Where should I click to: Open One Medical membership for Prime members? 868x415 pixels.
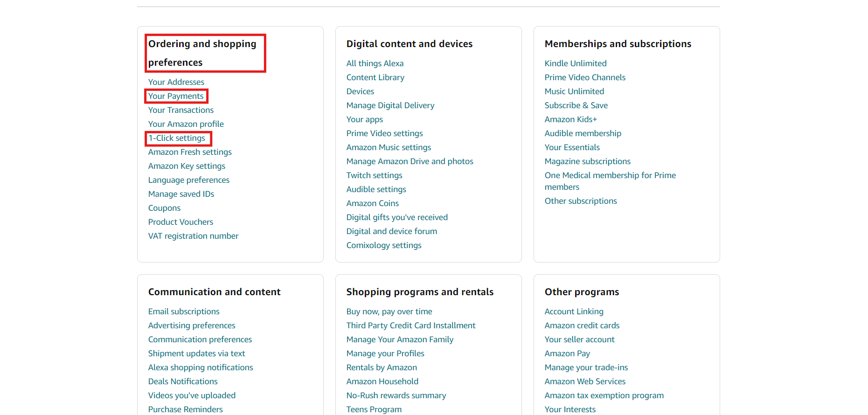[x=610, y=181]
